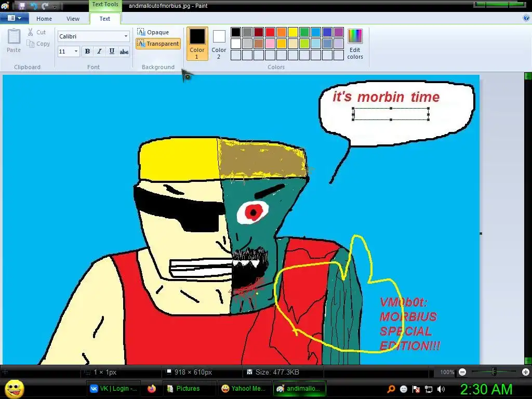532x399 pixels.
Task: Open the Paint file menu button
Action: pos(14,18)
